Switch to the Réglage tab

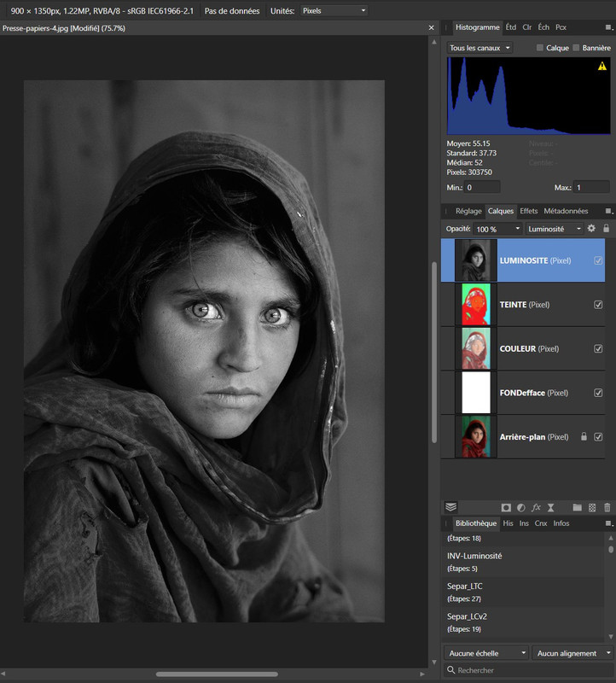pos(468,211)
